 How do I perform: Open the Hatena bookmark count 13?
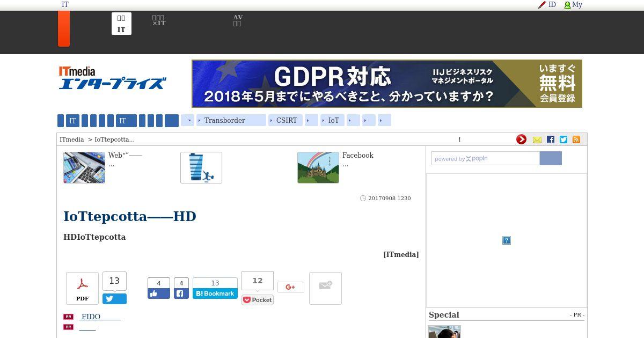215,283
